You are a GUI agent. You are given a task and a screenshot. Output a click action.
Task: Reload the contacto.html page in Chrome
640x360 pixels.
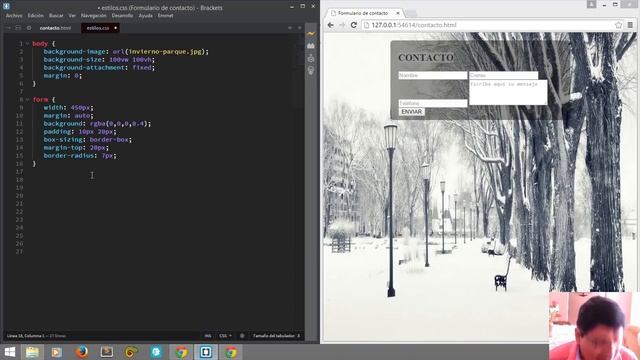[353, 25]
